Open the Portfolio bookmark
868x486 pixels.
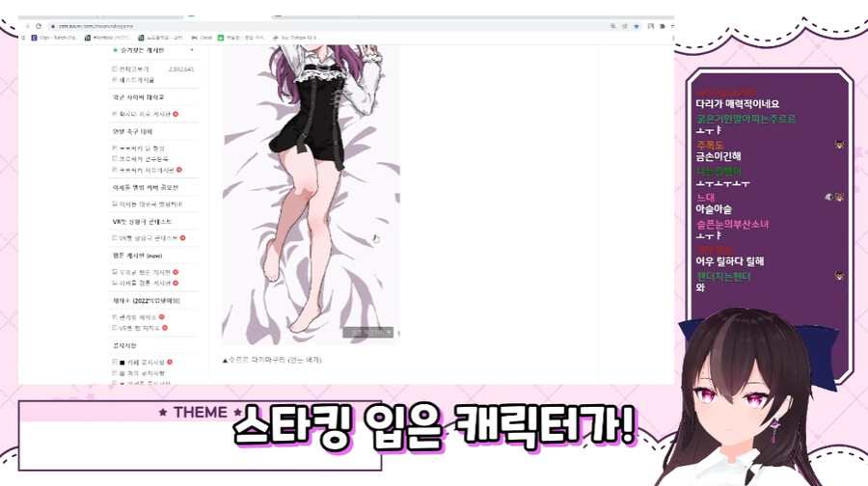click(107, 38)
